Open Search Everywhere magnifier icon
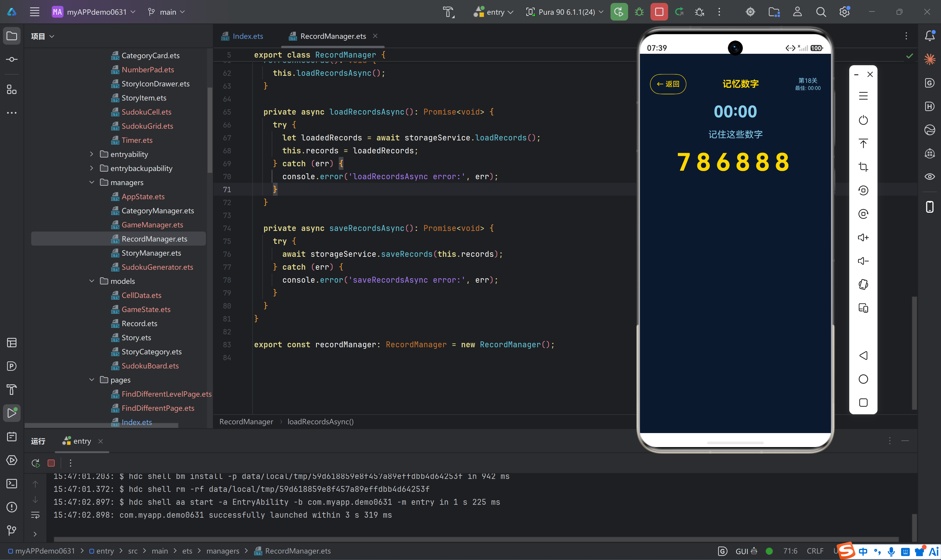 [820, 12]
